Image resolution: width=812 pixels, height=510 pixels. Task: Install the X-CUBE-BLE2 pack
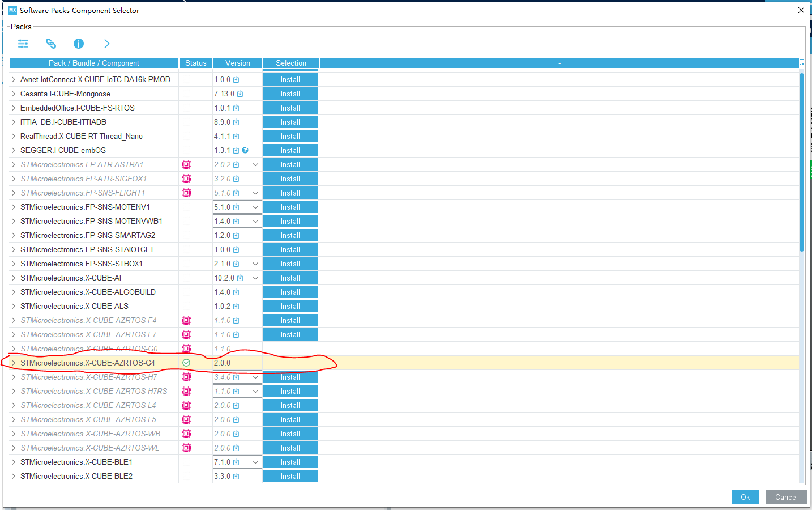(x=290, y=476)
